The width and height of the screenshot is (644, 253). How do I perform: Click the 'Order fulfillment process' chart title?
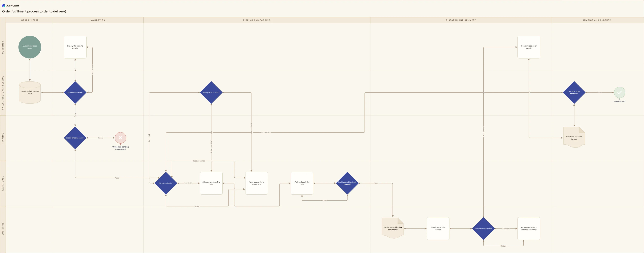coord(34,11)
